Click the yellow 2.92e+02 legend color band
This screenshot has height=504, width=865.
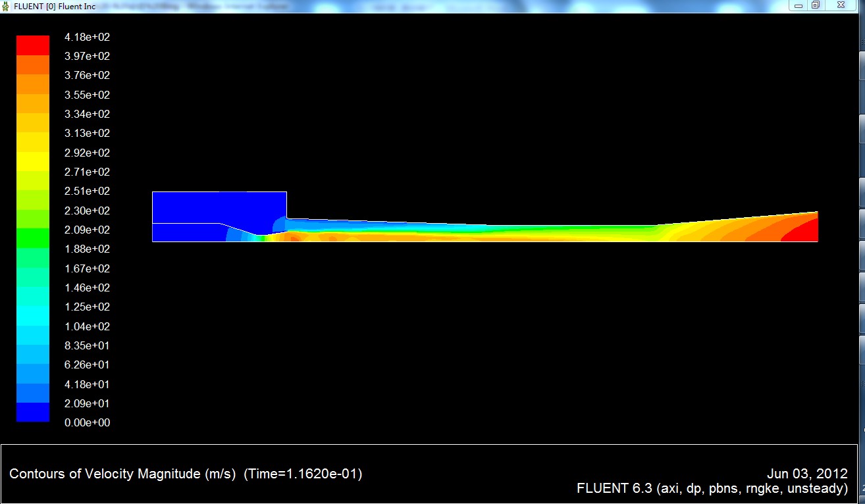(x=33, y=161)
